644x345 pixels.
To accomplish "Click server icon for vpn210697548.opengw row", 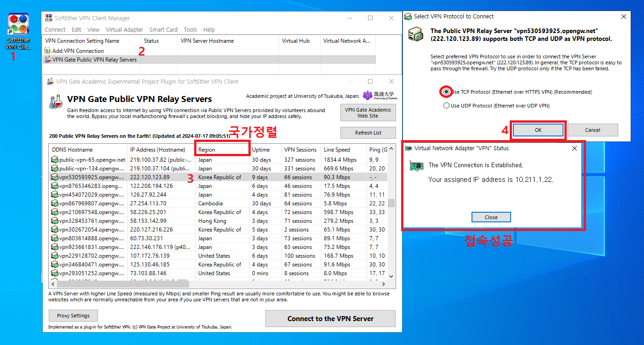I will (55, 212).
